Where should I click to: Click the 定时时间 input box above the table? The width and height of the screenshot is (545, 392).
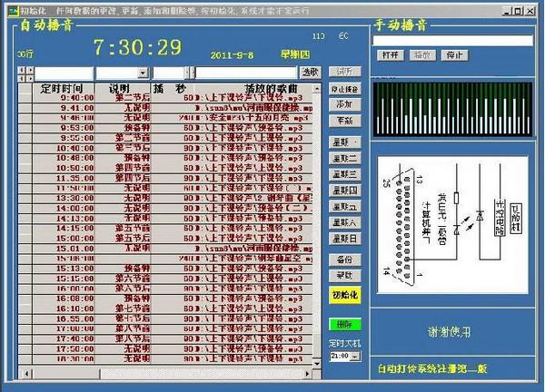[64, 73]
